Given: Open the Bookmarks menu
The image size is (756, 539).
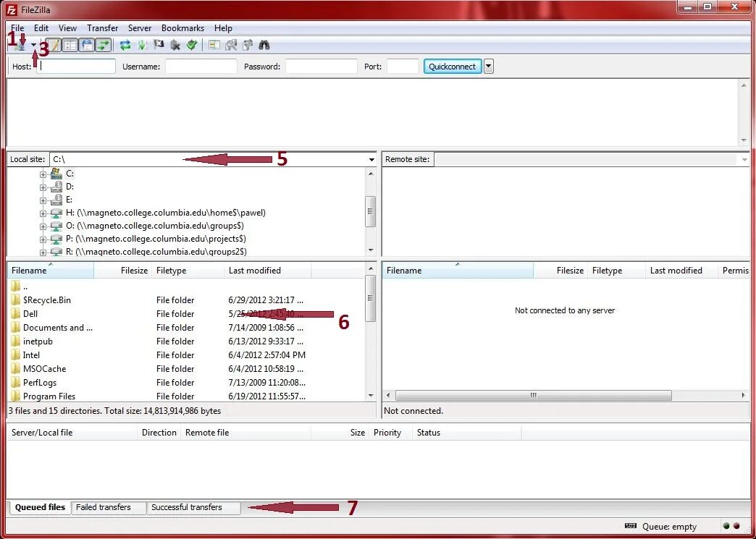Looking at the screenshot, I should click(x=182, y=28).
